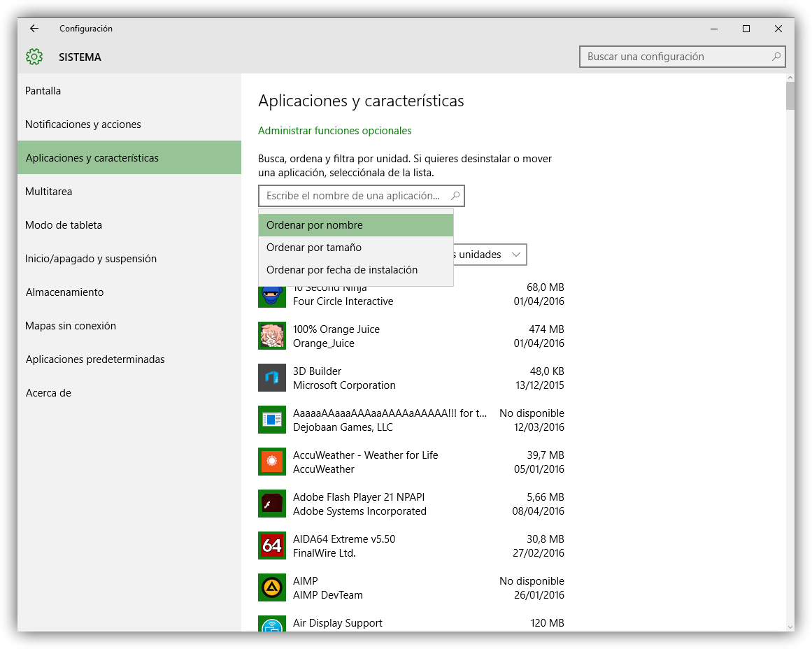Select the Adobe Flash Player icon
812x649 pixels.
272,504
